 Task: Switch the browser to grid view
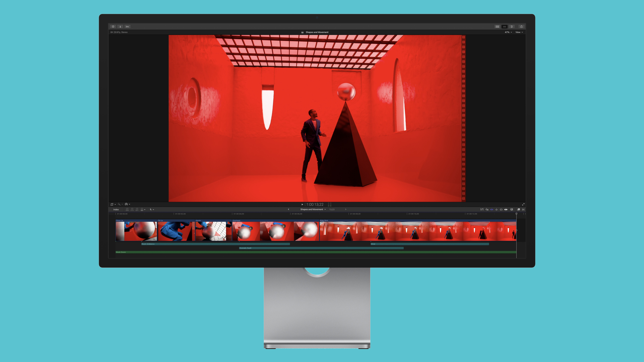point(497,27)
